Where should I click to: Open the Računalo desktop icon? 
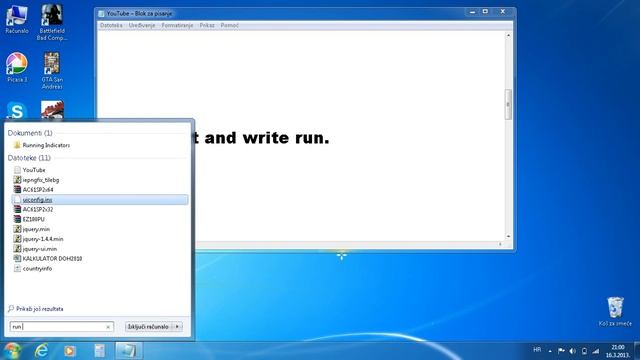[x=17, y=19]
